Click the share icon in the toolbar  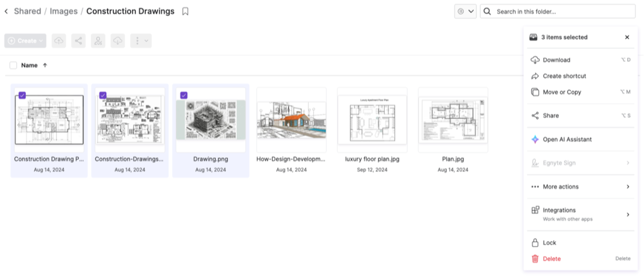78,41
